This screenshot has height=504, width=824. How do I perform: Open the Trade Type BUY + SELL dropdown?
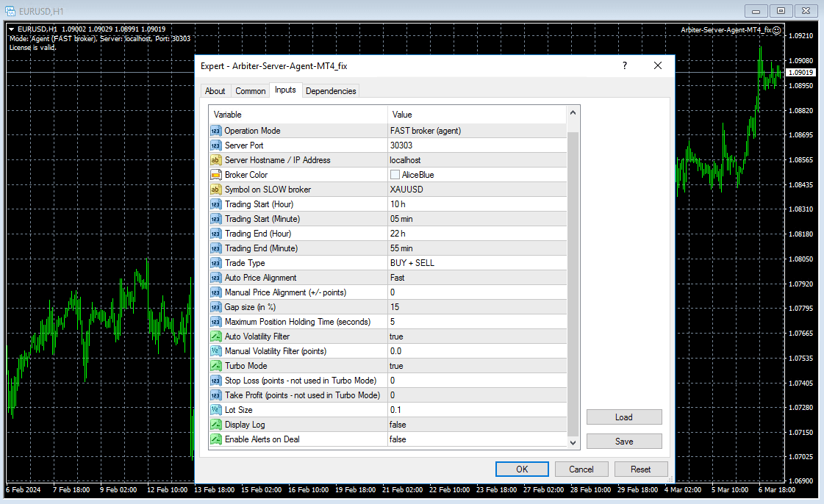[x=476, y=263]
